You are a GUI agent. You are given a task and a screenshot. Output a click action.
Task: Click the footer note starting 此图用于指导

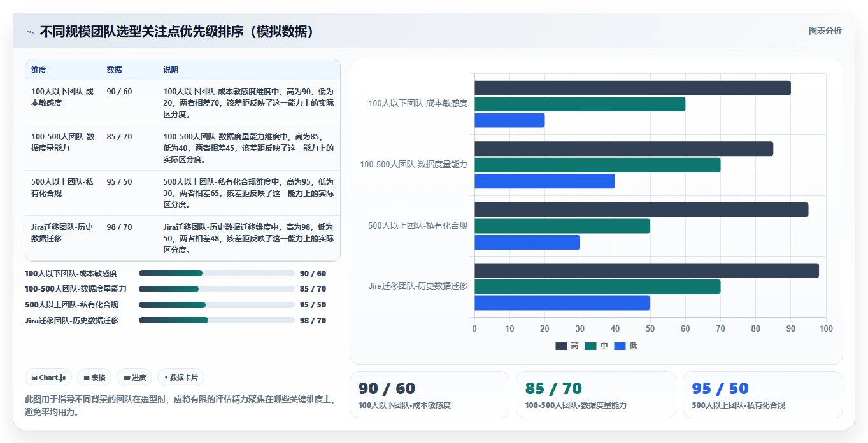[x=181, y=405]
